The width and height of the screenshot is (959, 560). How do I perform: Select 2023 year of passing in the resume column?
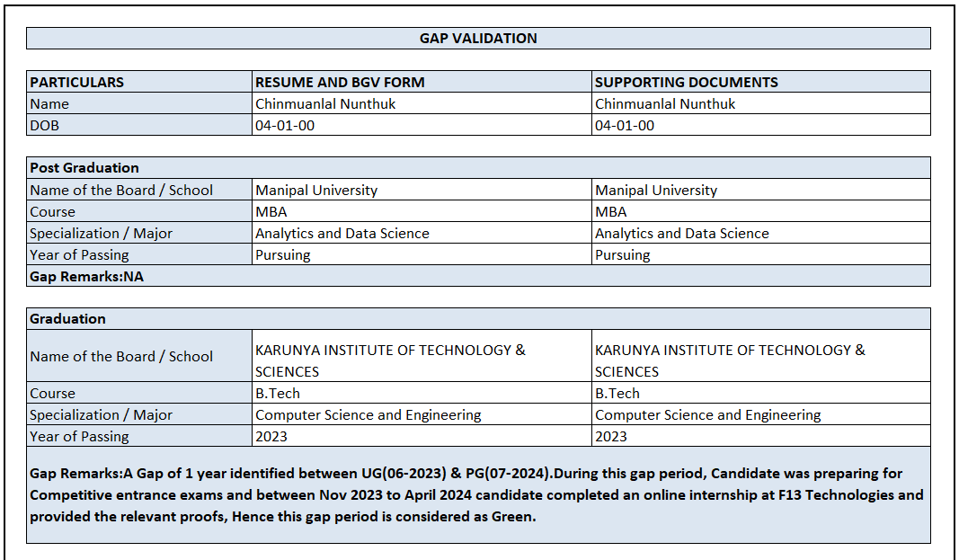(271, 437)
